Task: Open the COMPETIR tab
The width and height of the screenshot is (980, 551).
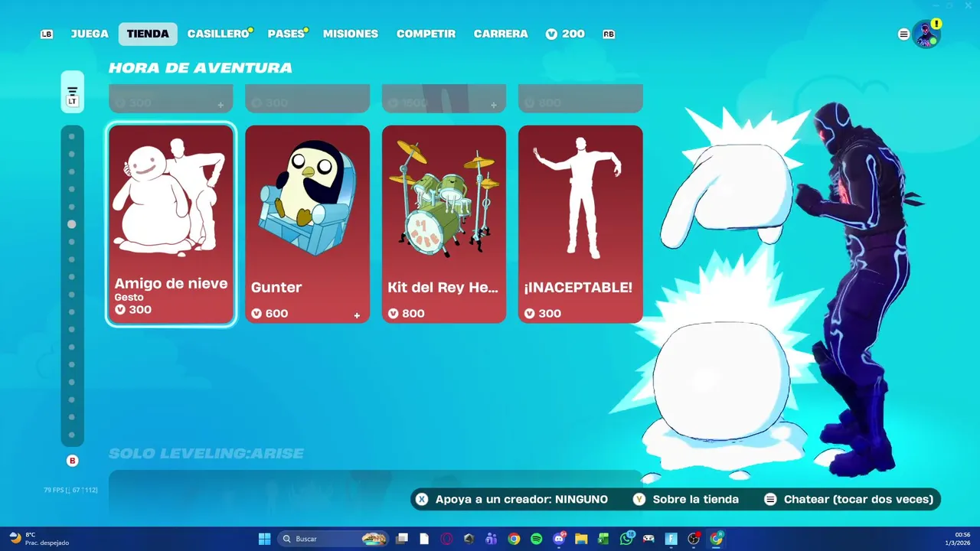Action: (426, 34)
